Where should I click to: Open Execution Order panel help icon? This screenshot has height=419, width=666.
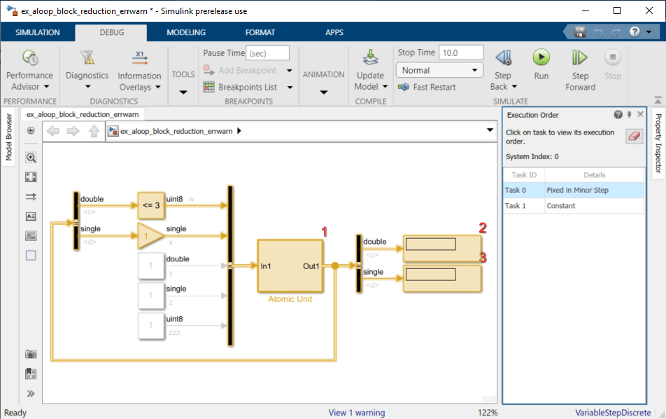(x=618, y=114)
